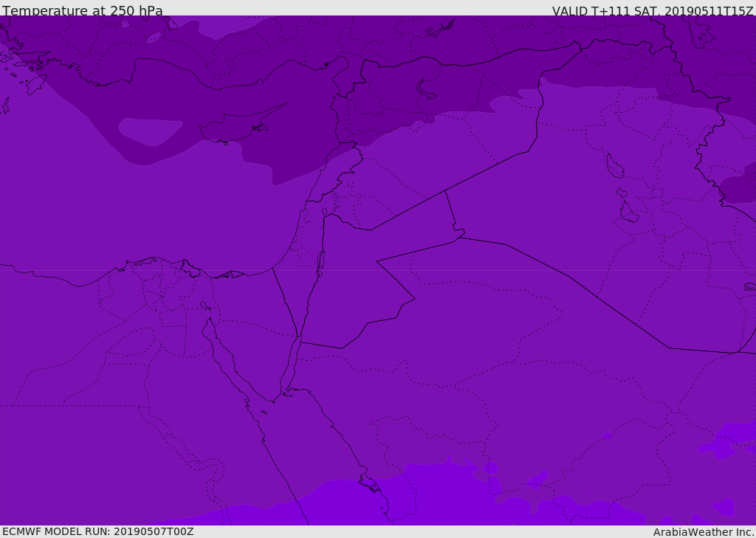The image size is (756, 538).
Task: Click the 'ECMWF MODEL RUN: 20190507T00Z' footer text
Action: (x=98, y=531)
